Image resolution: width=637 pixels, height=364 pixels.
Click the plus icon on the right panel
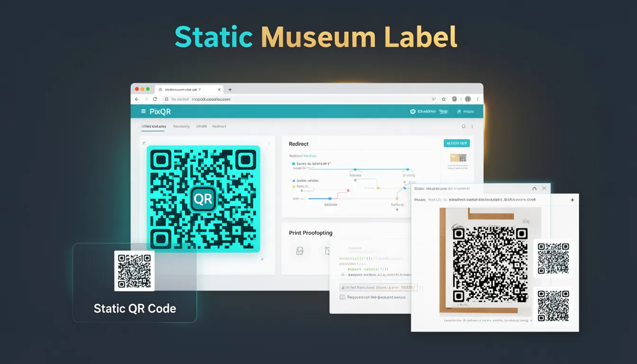coord(572,200)
